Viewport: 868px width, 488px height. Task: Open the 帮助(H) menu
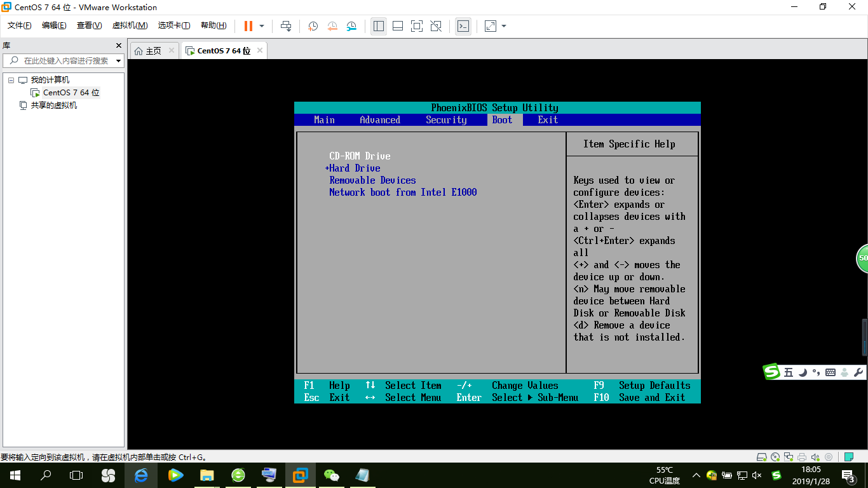click(214, 25)
